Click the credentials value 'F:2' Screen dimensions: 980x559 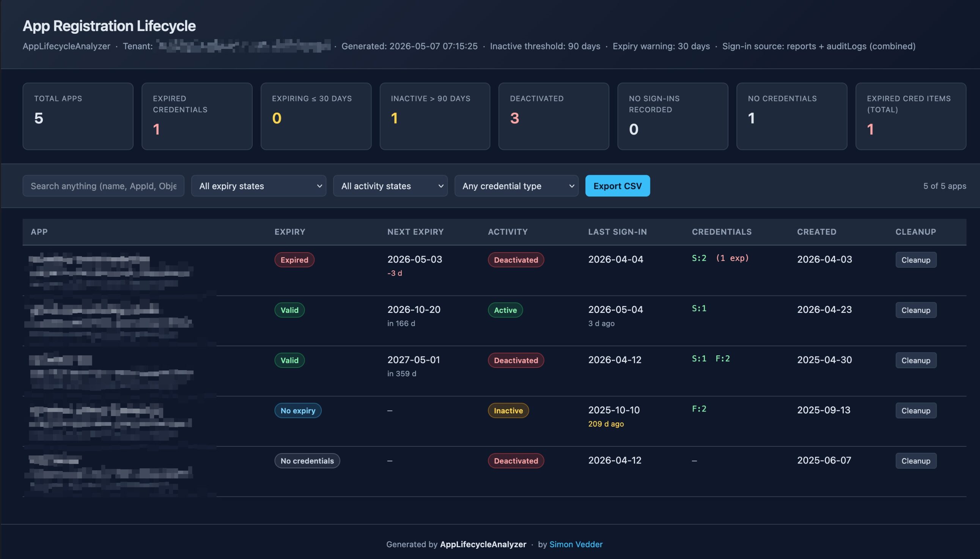point(699,409)
